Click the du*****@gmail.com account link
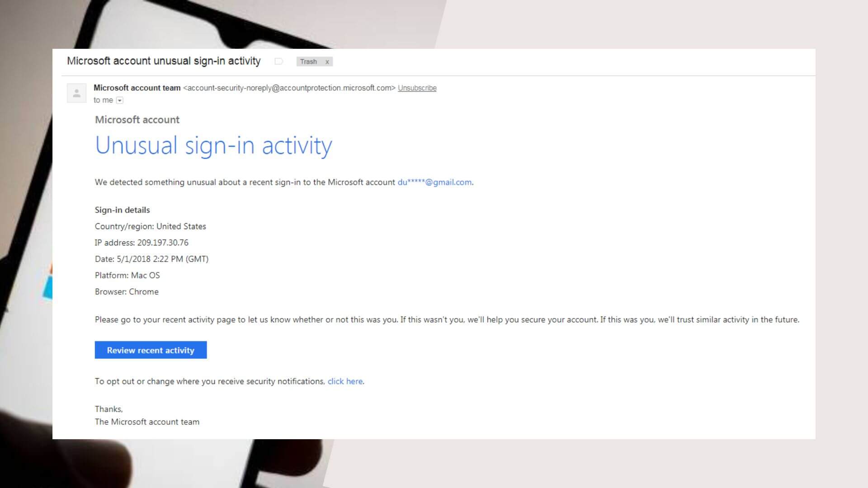868x488 pixels. [434, 182]
